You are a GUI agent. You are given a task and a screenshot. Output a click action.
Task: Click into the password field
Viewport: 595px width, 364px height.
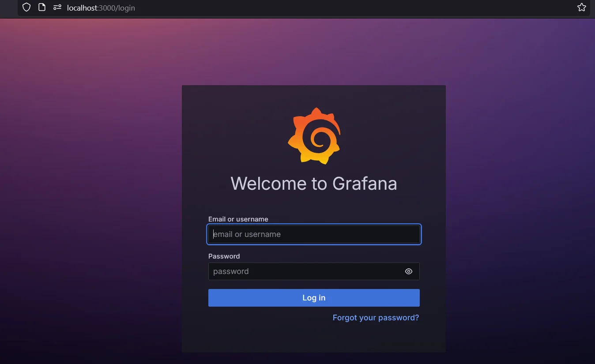tap(314, 271)
